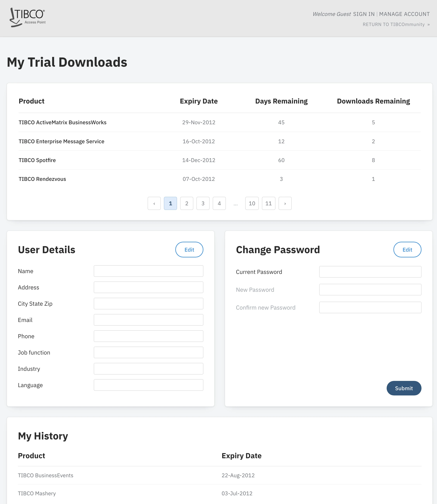The width and height of the screenshot is (437, 504).
Task: Open the MANAGE ACCOUNT link
Action: click(404, 14)
